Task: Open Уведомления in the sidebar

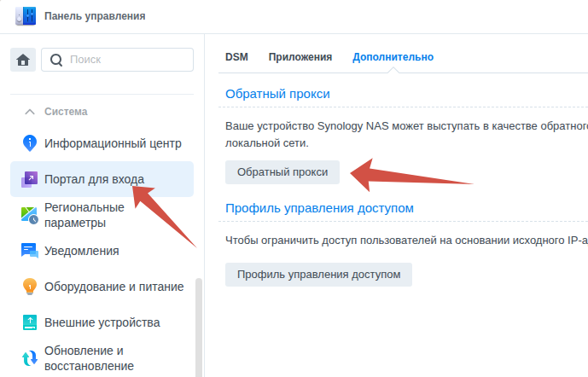Action: pyautogui.click(x=82, y=251)
